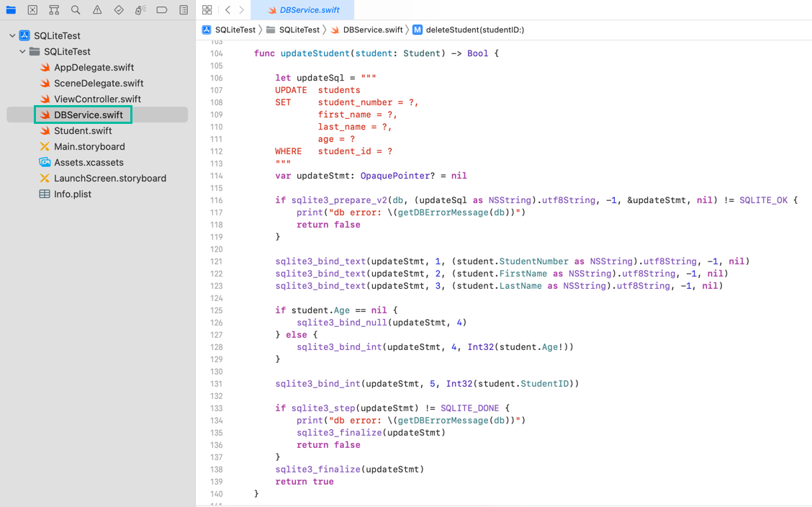Open LaunchScreen.storyboard in the navigator
Image resolution: width=812 pixels, height=507 pixels.
[x=110, y=178]
